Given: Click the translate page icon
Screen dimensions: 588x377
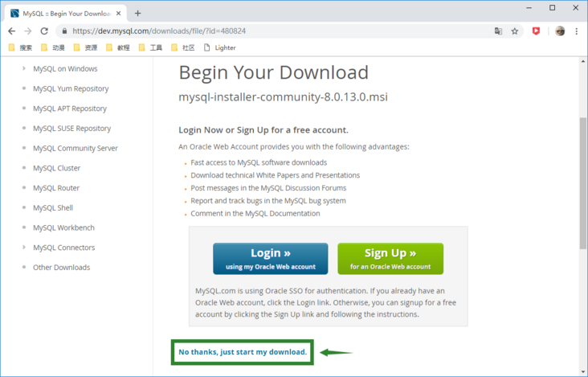Looking at the screenshot, I should (x=498, y=31).
